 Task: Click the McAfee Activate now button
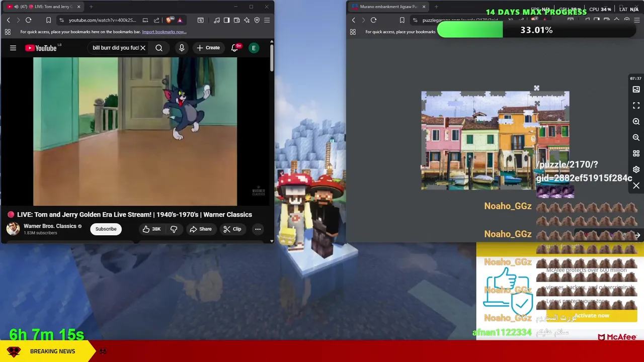[x=592, y=316]
